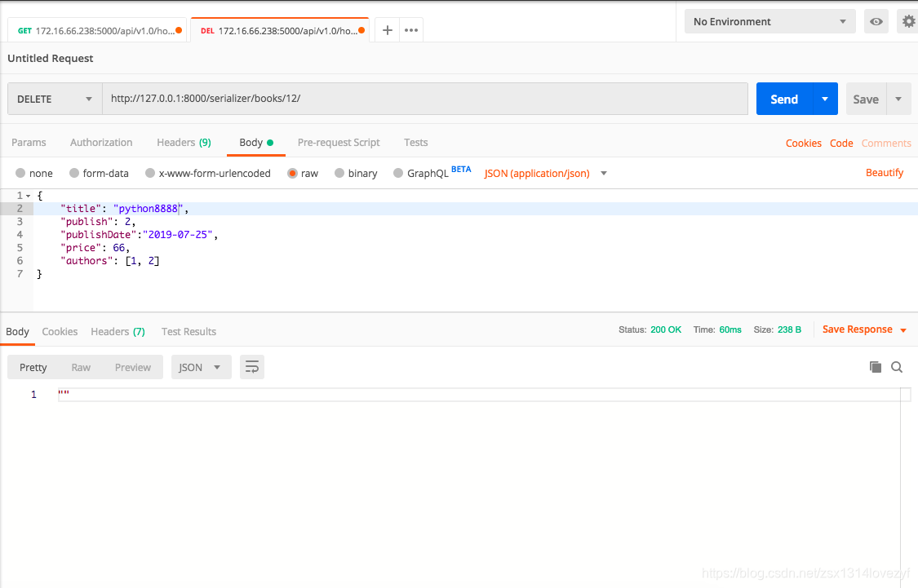
Task: Open the response Cookies tab
Action: (60, 331)
